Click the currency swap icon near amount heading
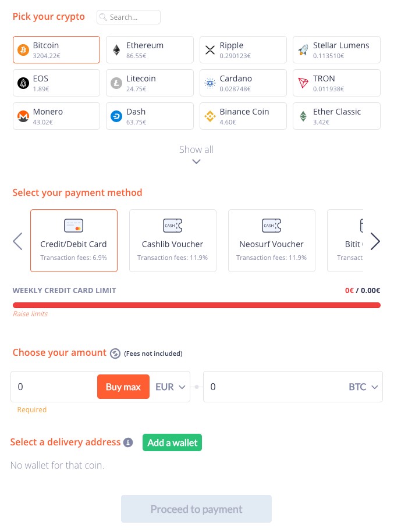This screenshot has height=532, width=394. click(x=115, y=354)
